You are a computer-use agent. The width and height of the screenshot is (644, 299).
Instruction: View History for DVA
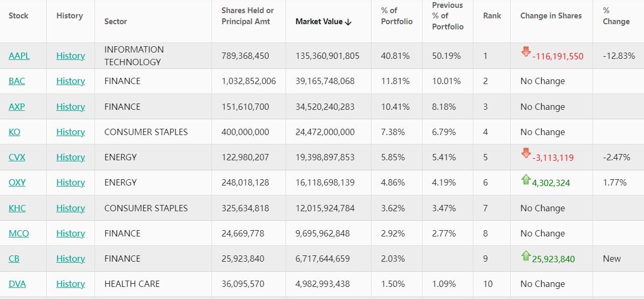(x=70, y=284)
